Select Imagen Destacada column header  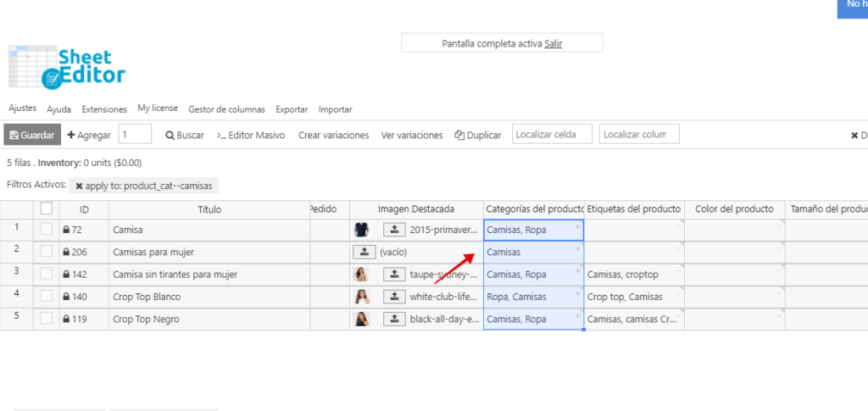(x=416, y=209)
